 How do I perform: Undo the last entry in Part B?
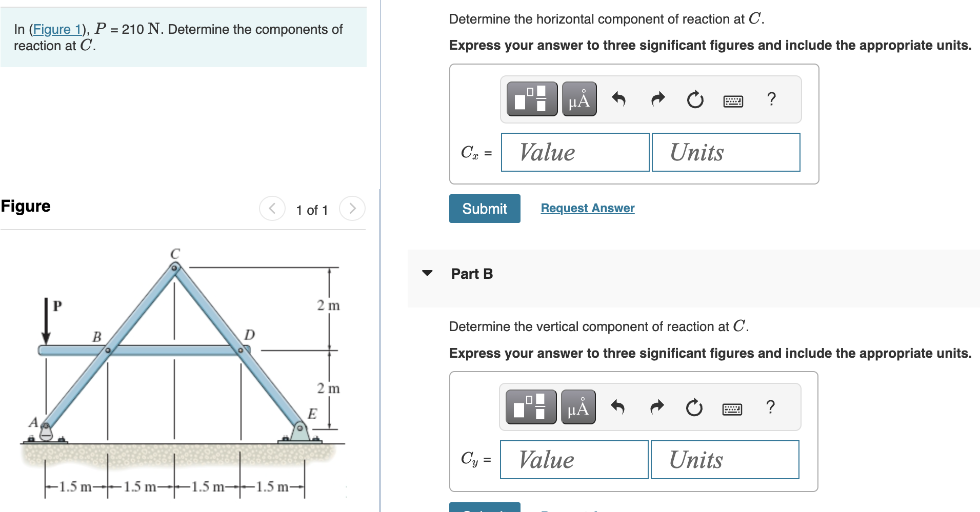click(618, 407)
